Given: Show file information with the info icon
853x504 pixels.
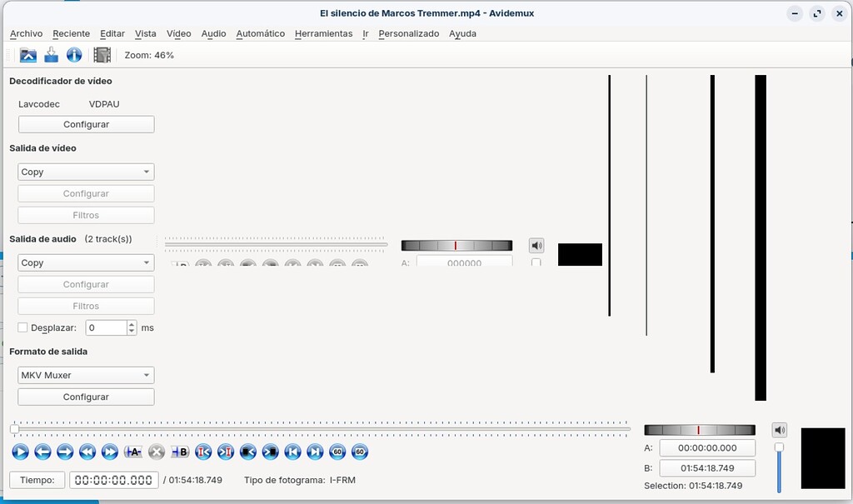Looking at the screenshot, I should pyautogui.click(x=73, y=54).
